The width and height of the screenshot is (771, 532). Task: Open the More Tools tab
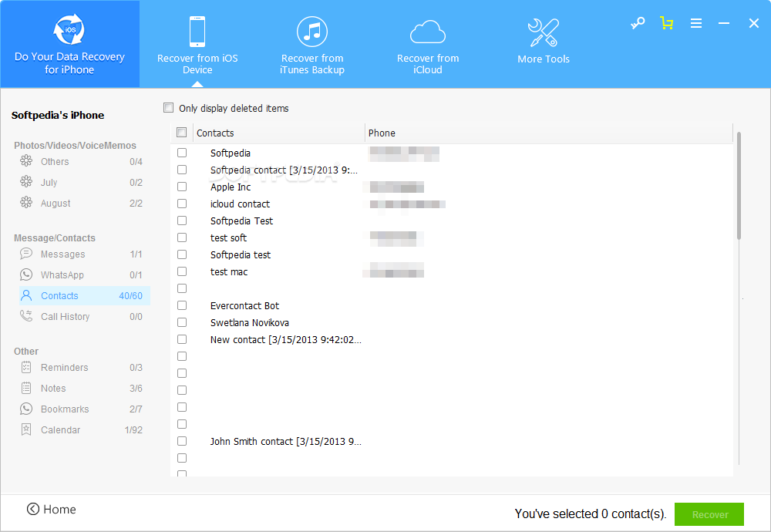pos(544,42)
